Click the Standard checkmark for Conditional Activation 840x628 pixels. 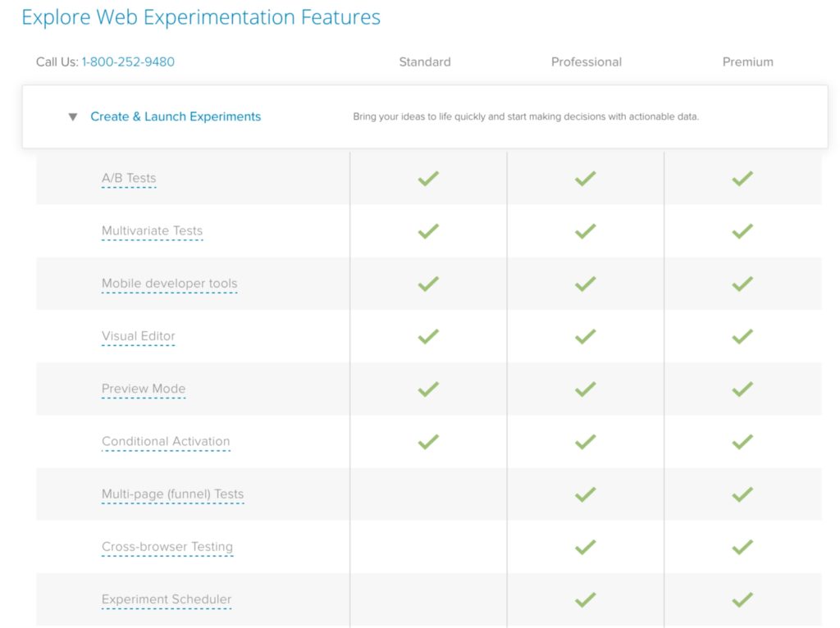428,441
